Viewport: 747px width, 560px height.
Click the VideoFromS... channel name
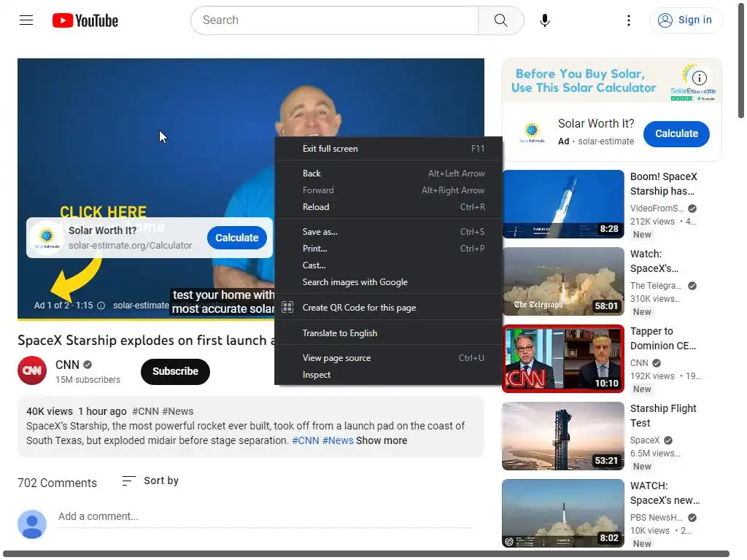click(x=657, y=209)
